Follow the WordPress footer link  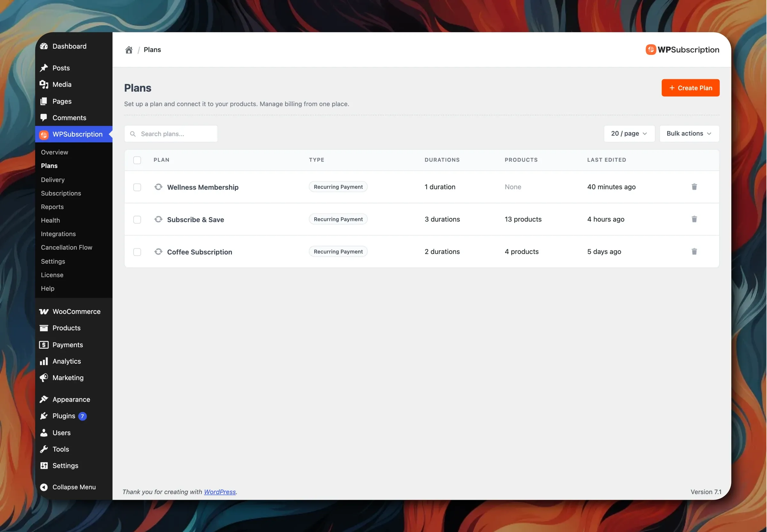pyautogui.click(x=220, y=492)
